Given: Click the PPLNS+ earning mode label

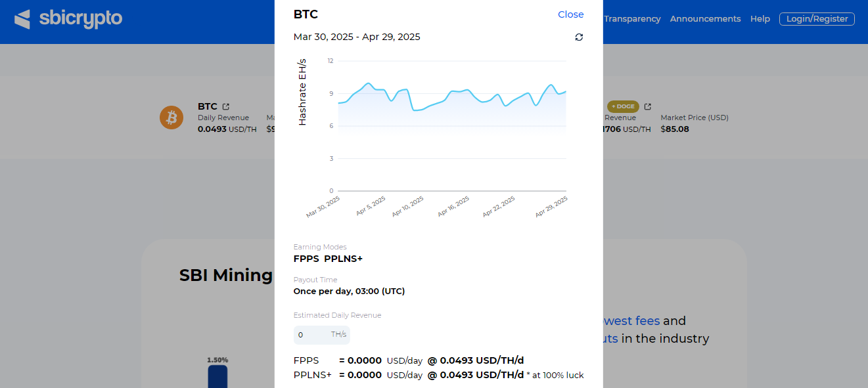Looking at the screenshot, I should click(x=343, y=259).
